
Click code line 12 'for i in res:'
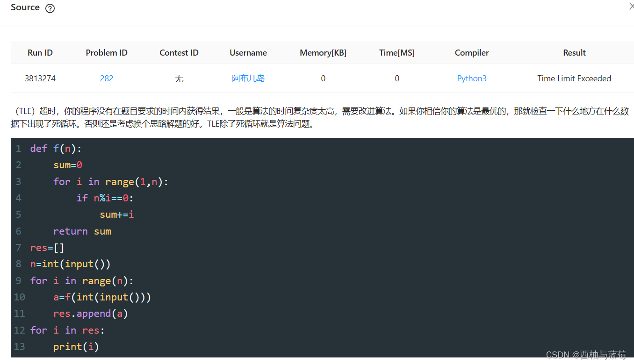(x=67, y=330)
